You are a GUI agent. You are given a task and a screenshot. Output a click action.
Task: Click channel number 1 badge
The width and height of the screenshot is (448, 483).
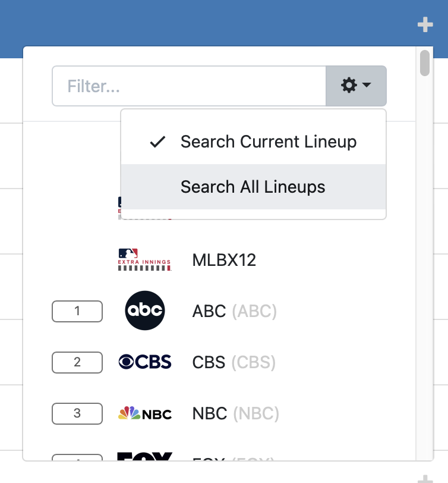point(77,310)
